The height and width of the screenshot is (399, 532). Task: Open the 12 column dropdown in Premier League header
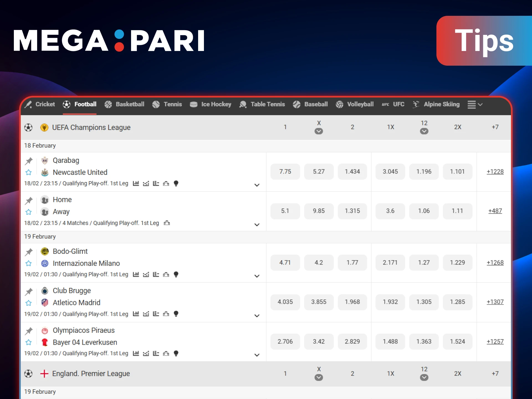pyautogui.click(x=424, y=377)
